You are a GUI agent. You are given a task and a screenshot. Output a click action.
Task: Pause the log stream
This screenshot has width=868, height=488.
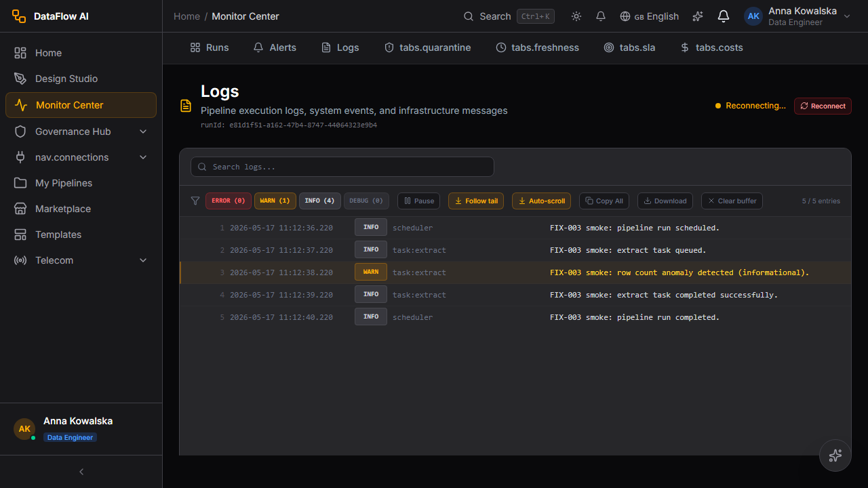coord(419,201)
